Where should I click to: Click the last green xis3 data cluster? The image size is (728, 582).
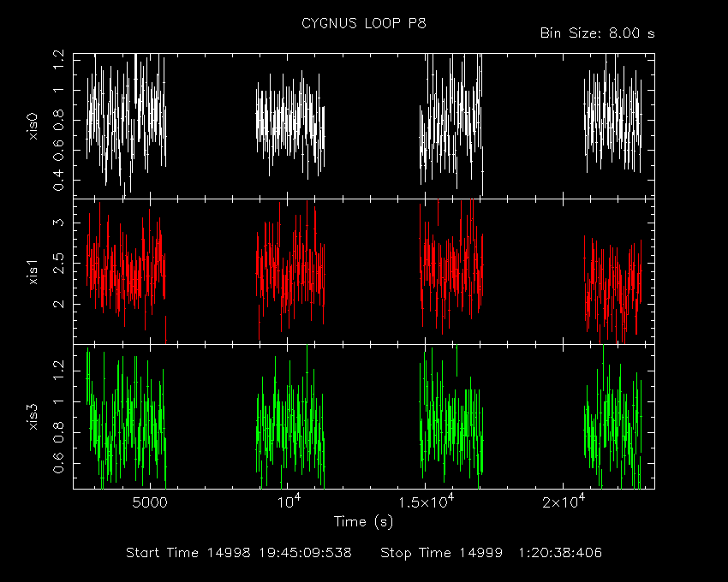point(613,417)
